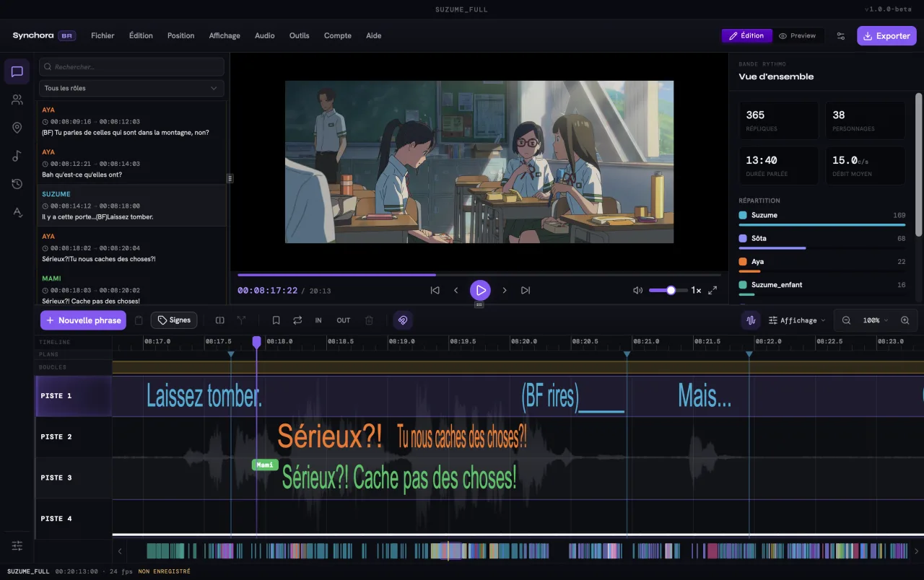This screenshot has width=924, height=580.
Task: Click the settings sliders icon beside Preview
Action: (840, 36)
